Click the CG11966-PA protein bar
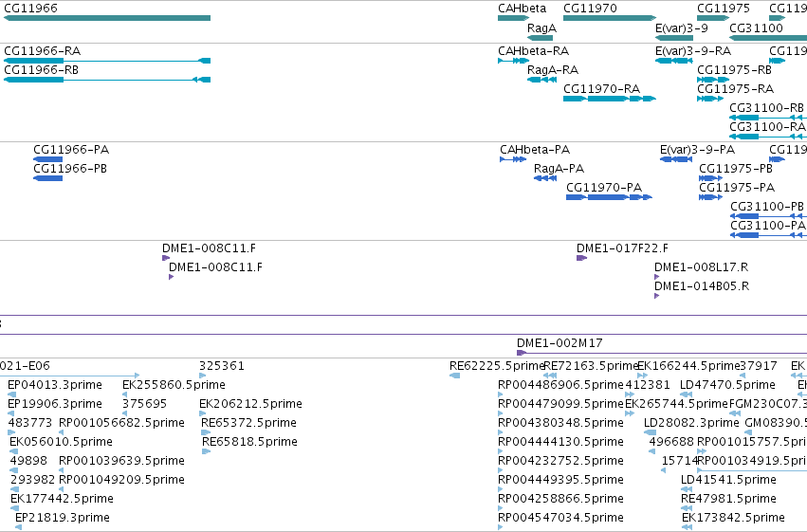Screen dimensions: 807x532 tap(47, 159)
